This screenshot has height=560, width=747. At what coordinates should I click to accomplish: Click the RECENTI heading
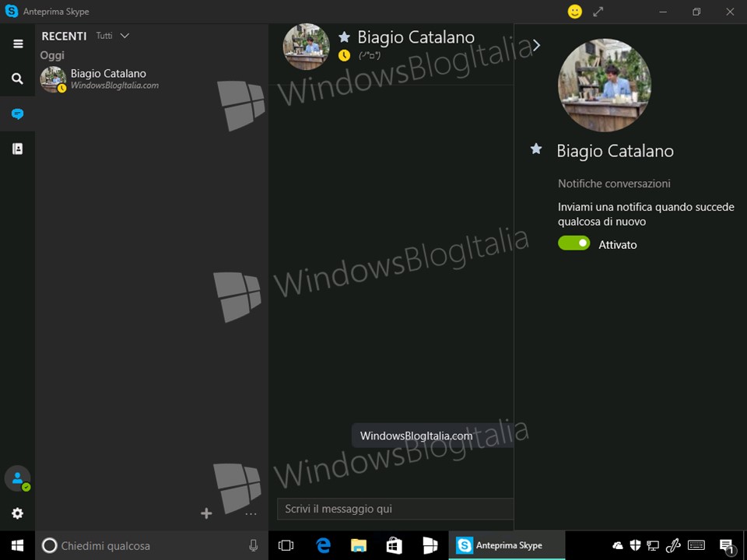coord(64,37)
